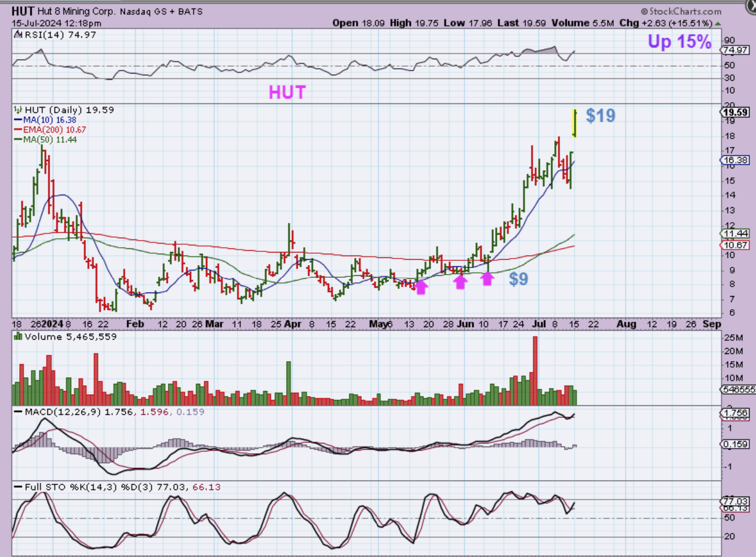
Task: Click the 'HUT (Daily) 19.59' legend entry
Action: tap(68, 110)
